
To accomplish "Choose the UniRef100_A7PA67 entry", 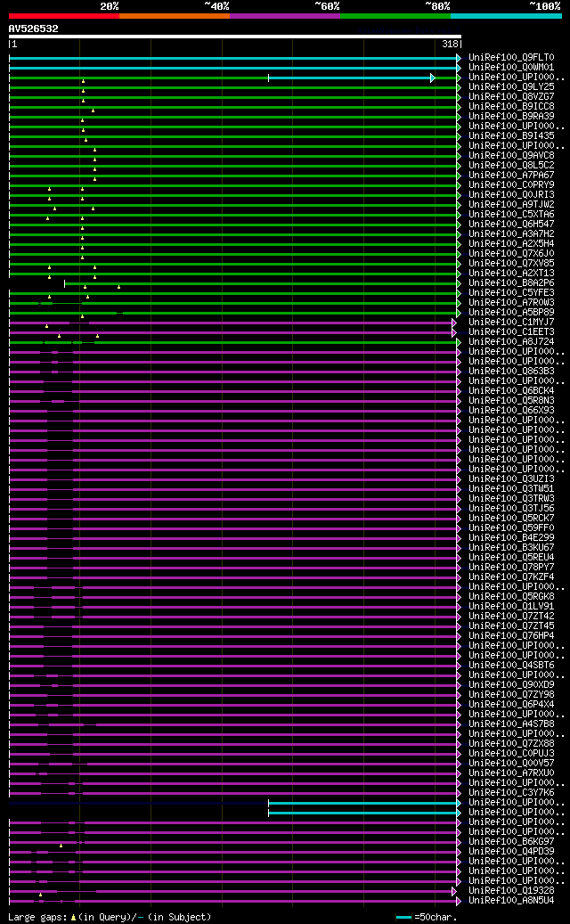I will tap(511, 176).
